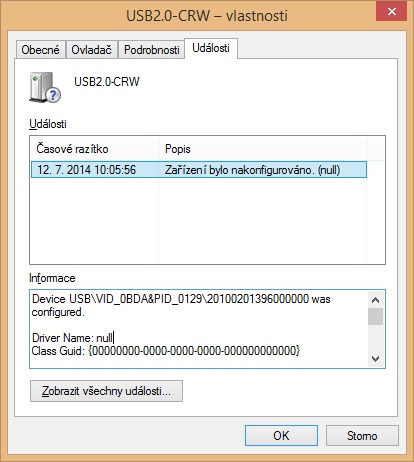Image resolution: width=414 pixels, height=462 pixels.
Task: Click the Informace scroll down arrow
Action: click(x=376, y=359)
